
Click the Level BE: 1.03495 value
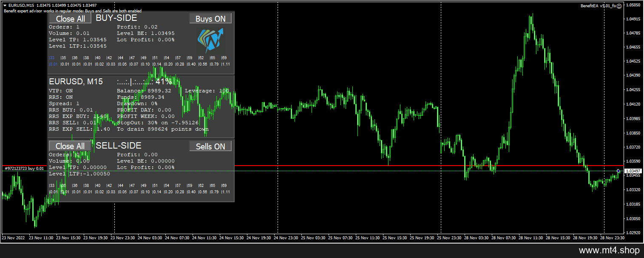tap(146, 33)
